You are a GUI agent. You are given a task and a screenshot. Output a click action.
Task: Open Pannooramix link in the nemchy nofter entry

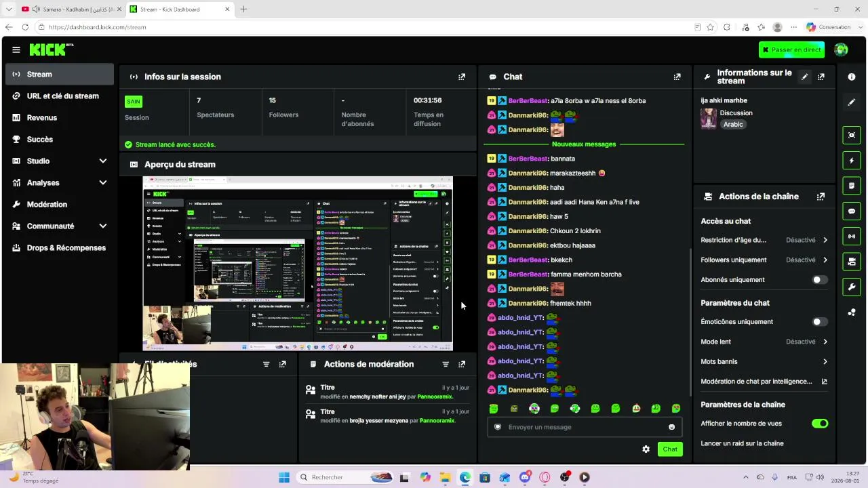pyautogui.click(x=435, y=397)
